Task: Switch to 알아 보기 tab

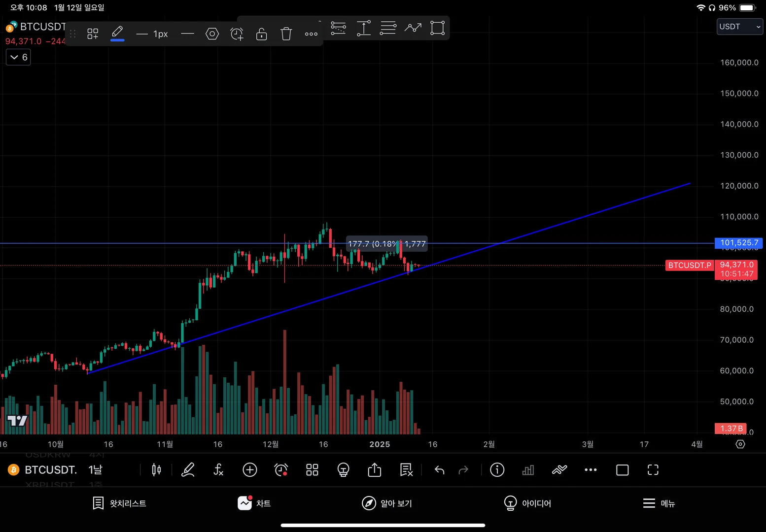Action: point(387,503)
